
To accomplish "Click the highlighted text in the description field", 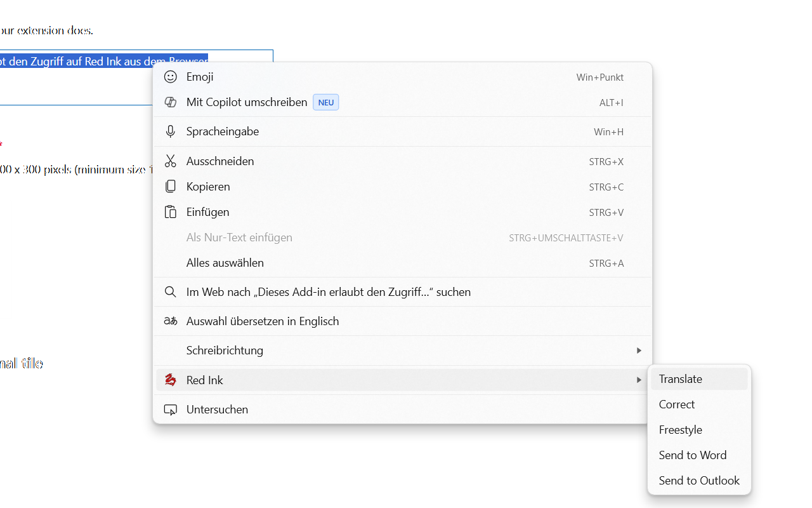I will click(x=104, y=62).
